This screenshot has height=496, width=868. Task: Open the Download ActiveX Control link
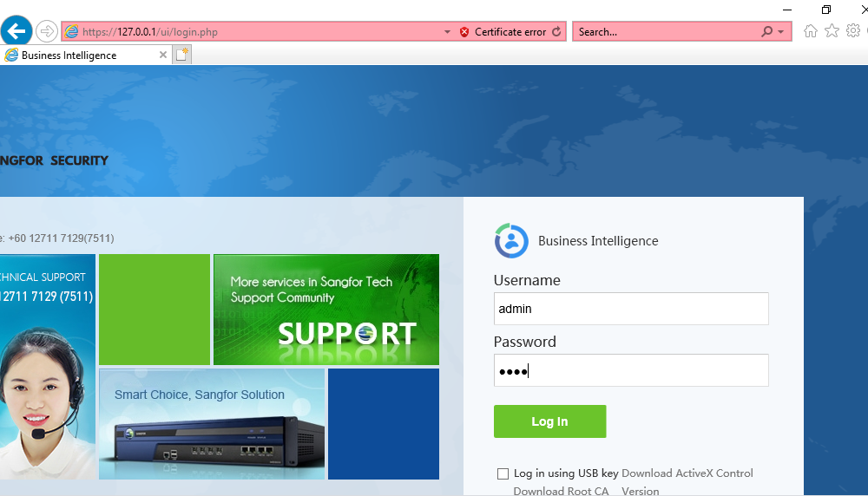pyautogui.click(x=687, y=473)
